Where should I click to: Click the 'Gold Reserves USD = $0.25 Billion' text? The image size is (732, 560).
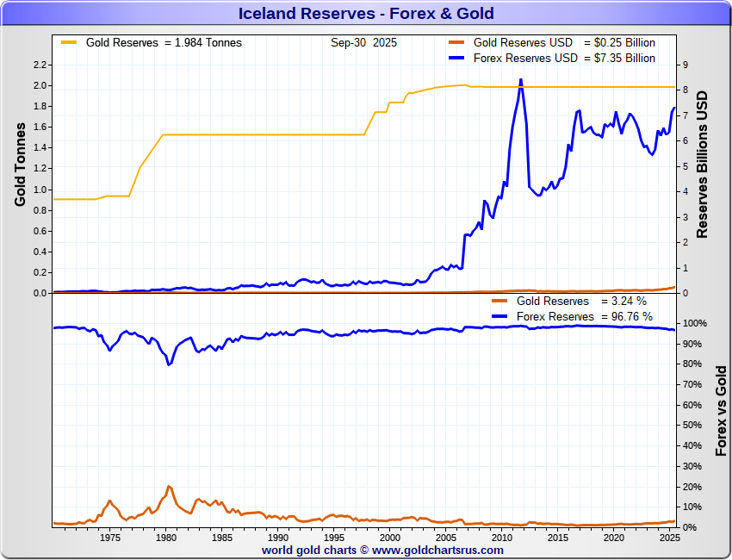coord(564,42)
